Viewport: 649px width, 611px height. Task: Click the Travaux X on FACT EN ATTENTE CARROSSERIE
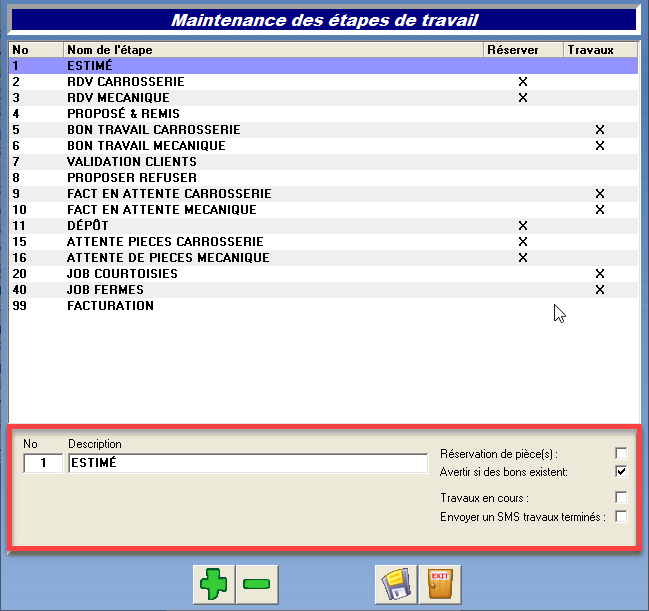tap(600, 194)
